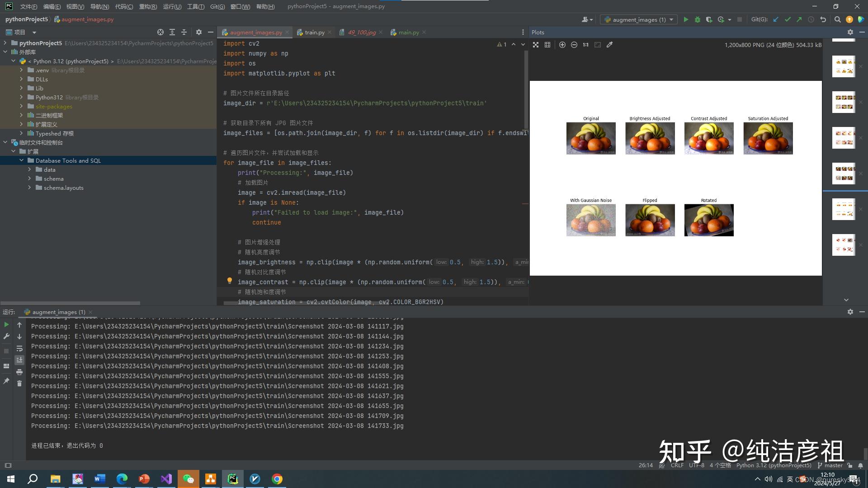This screenshot has height=488, width=868.
Task: Toggle the grid display in Plots toolbar
Action: [x=547, y=45]
